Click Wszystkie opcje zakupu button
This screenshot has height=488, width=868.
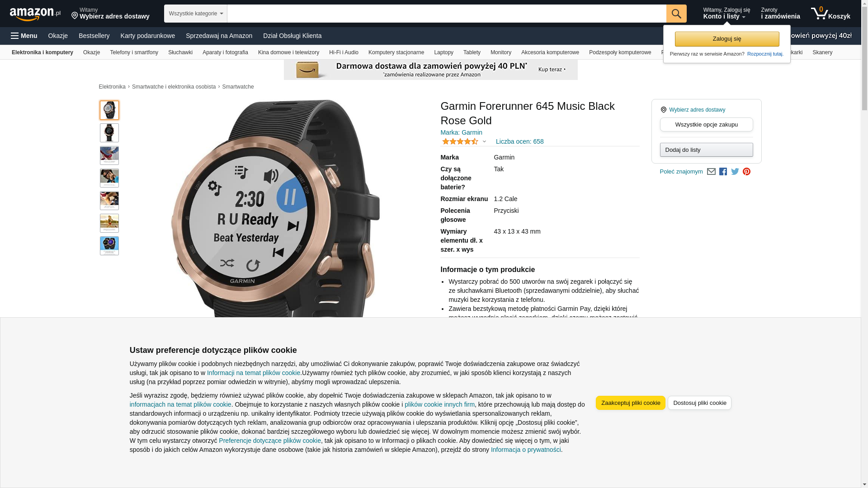point(706,125)
